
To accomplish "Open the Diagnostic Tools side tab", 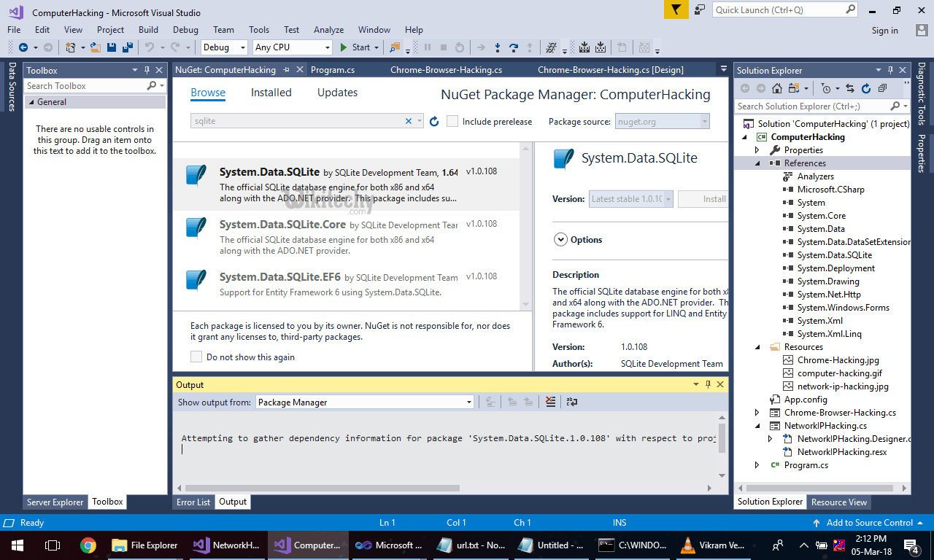I will 922,94.
